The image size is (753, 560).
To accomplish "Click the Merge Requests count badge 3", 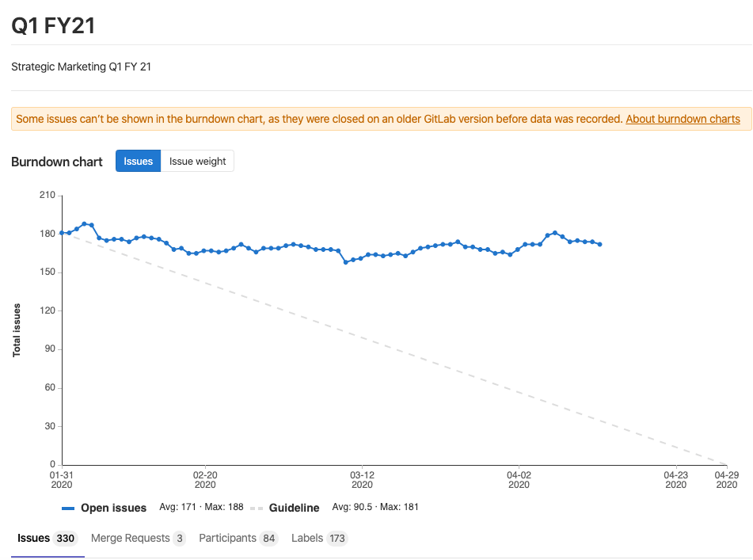I will [x=180, y=539].
